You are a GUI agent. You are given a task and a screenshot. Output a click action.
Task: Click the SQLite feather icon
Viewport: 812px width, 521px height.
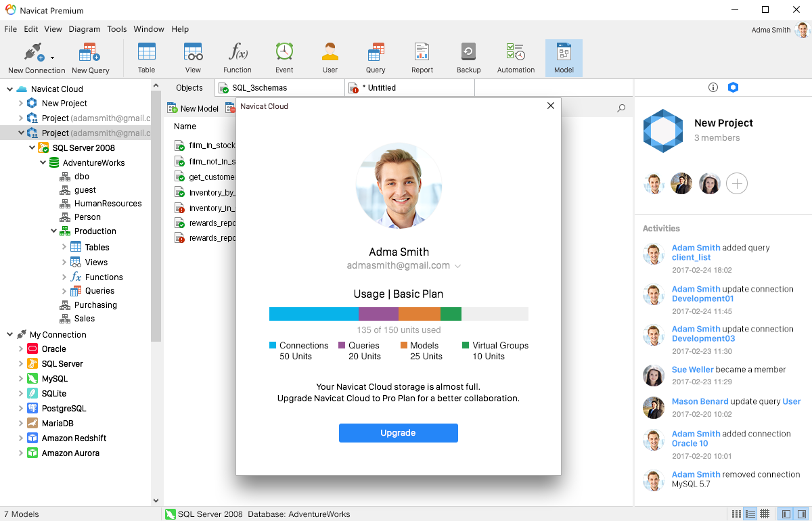click(x=32, y=394)
